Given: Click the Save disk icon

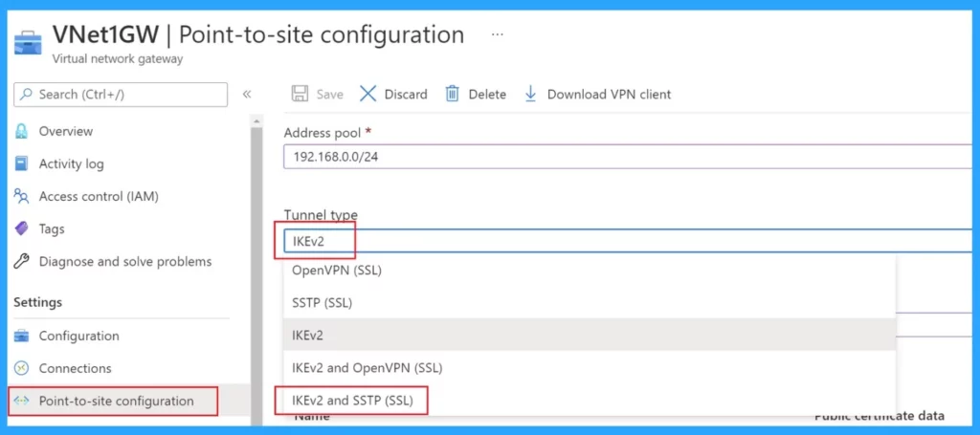Looking at the screenshot, I should coord(300,95).
